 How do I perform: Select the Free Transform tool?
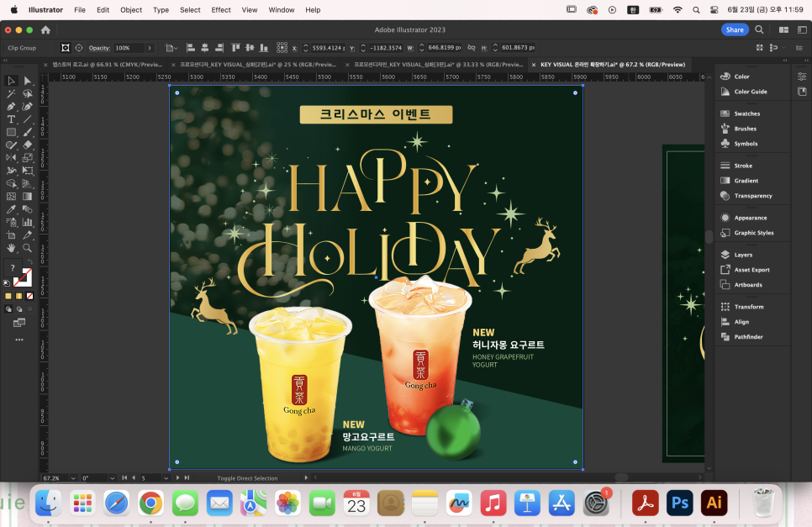point(28,171)
